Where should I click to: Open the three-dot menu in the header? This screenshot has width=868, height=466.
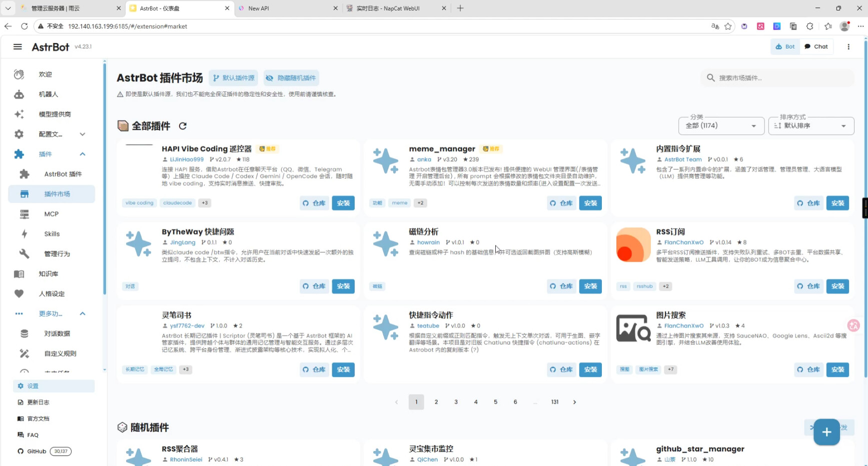click(x=848, y=47)
